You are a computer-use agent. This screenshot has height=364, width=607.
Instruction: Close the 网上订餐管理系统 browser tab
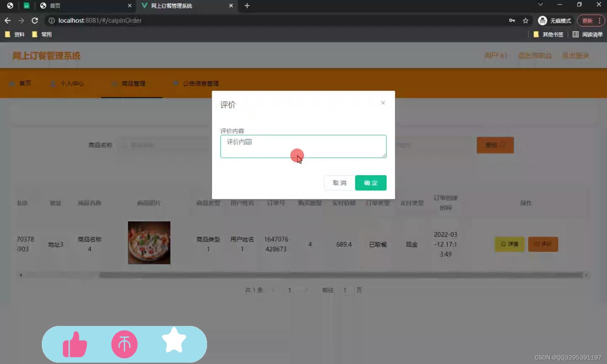tap(231, 6)
